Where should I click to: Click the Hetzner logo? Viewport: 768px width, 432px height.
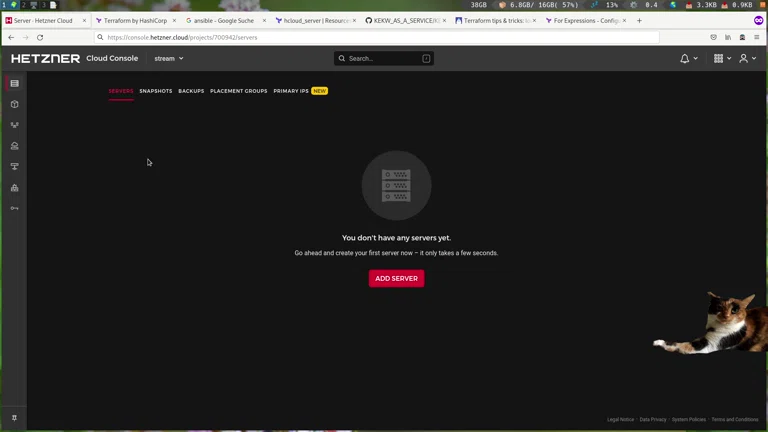point(46,58)
